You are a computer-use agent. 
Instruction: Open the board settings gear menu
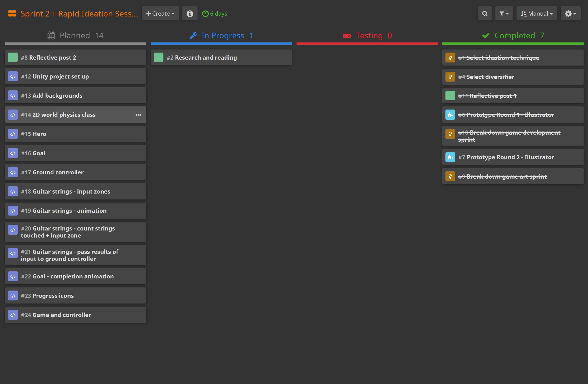point(570,14)
